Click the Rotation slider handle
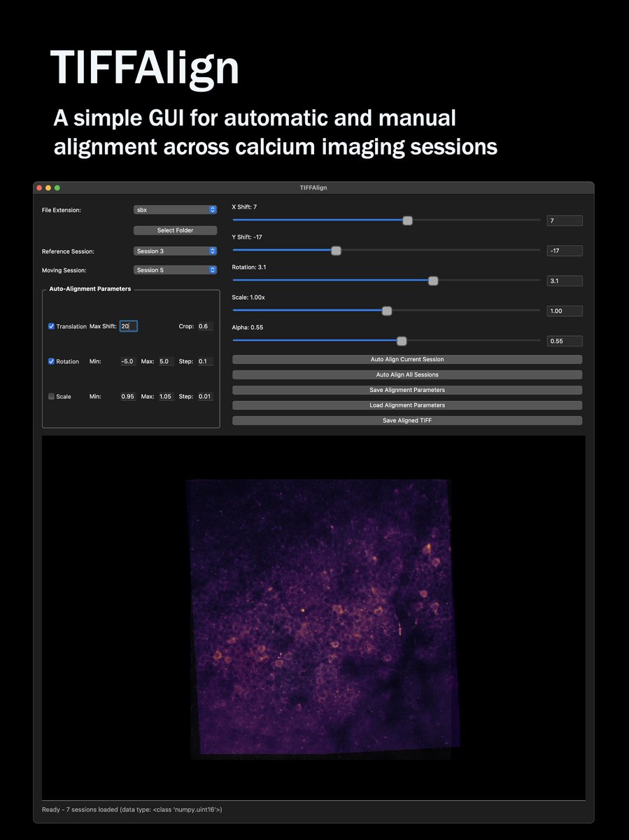 tap(433, 281)
